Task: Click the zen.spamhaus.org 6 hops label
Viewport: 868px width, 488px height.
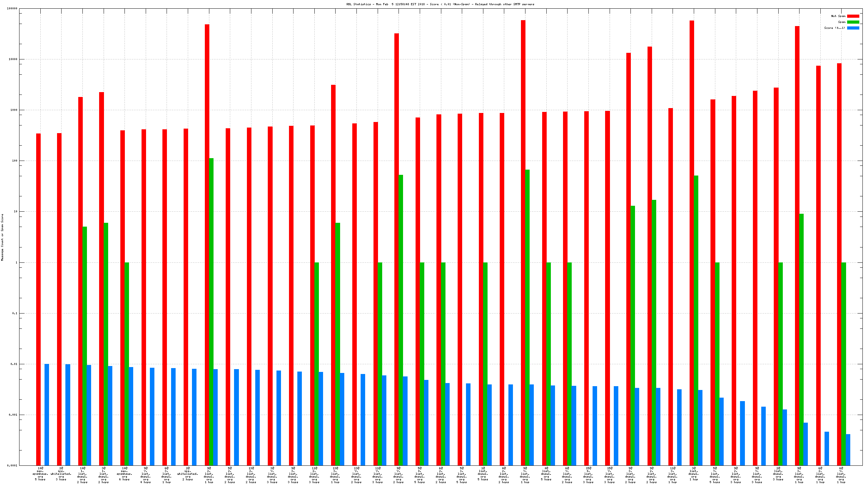Action: pyautogui.click(x=124, y=474)
